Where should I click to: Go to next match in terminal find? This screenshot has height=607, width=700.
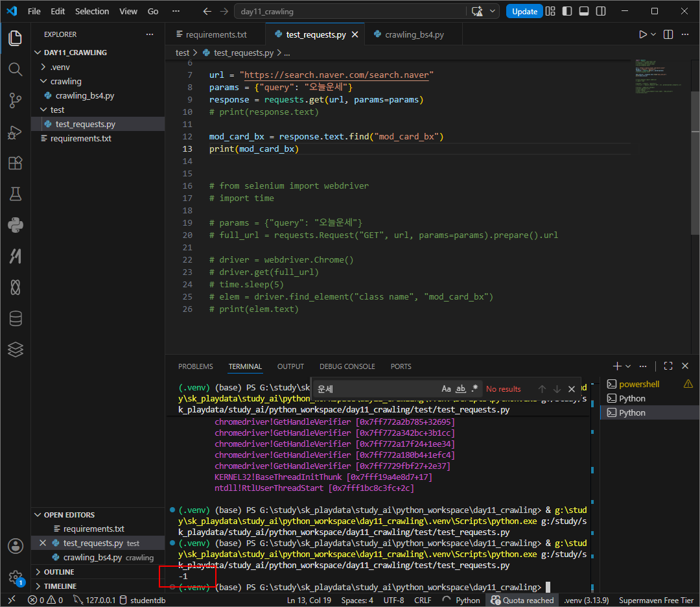point(557,389)
